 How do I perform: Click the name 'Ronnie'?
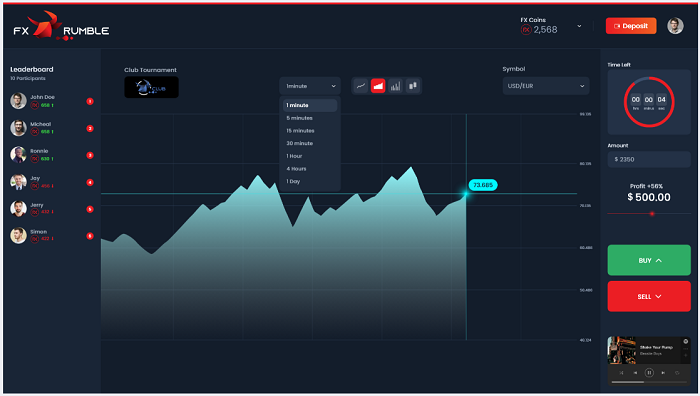(39, 151)
